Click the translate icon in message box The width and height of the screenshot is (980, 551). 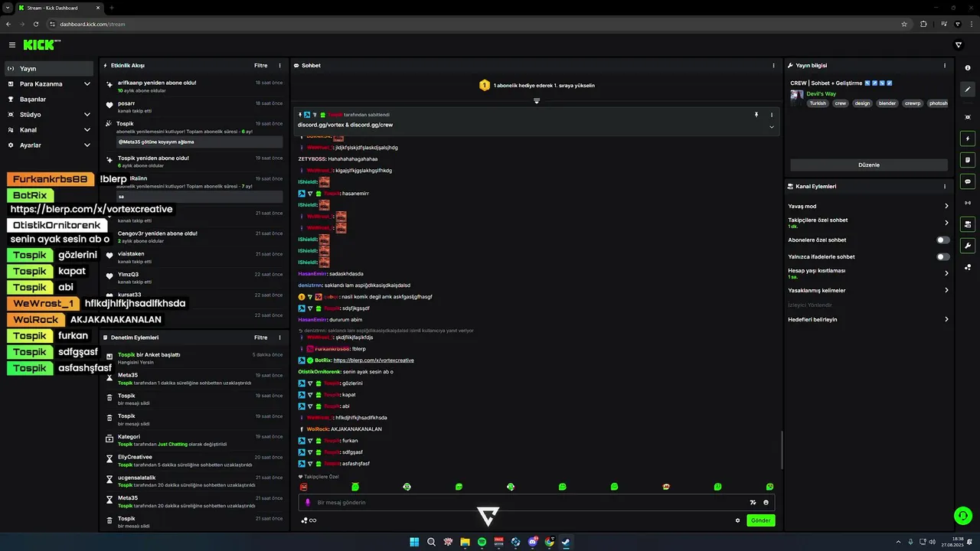point(753,503)
